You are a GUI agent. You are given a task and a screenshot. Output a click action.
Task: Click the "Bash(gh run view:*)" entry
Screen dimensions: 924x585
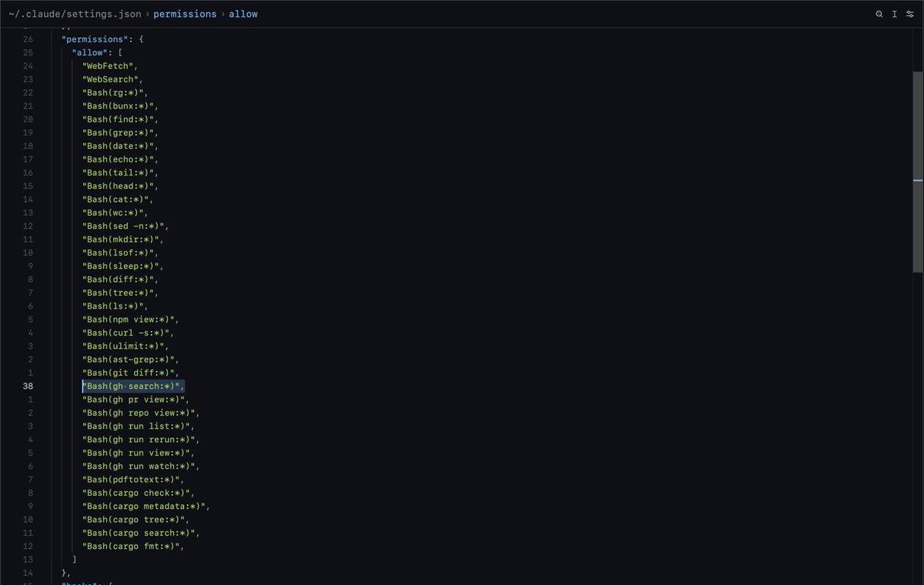139,453
